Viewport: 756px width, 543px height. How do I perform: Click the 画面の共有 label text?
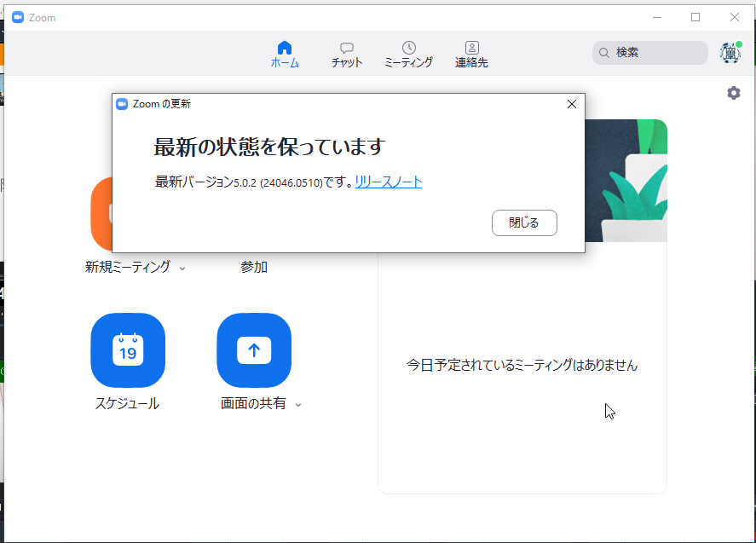pos(253,403)
